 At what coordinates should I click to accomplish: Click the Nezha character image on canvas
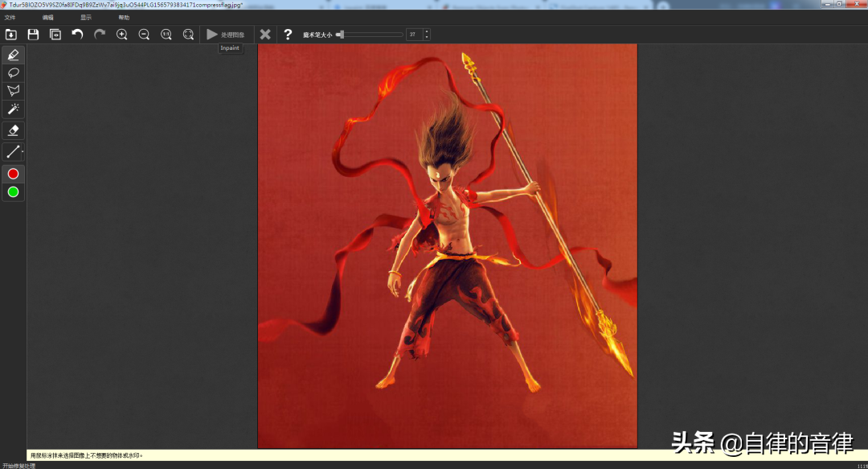pyautogui.click(x=448, y=245)
